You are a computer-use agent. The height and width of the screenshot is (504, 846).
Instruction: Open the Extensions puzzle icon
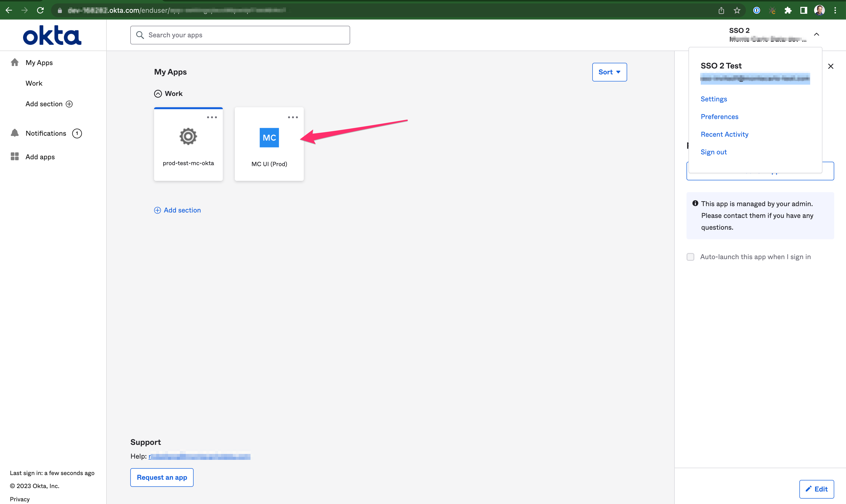[x=788, y=11]
